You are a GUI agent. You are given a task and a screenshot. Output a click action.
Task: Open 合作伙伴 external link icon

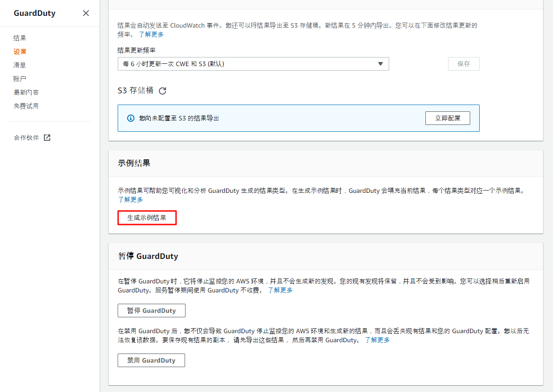click(47, 138)
